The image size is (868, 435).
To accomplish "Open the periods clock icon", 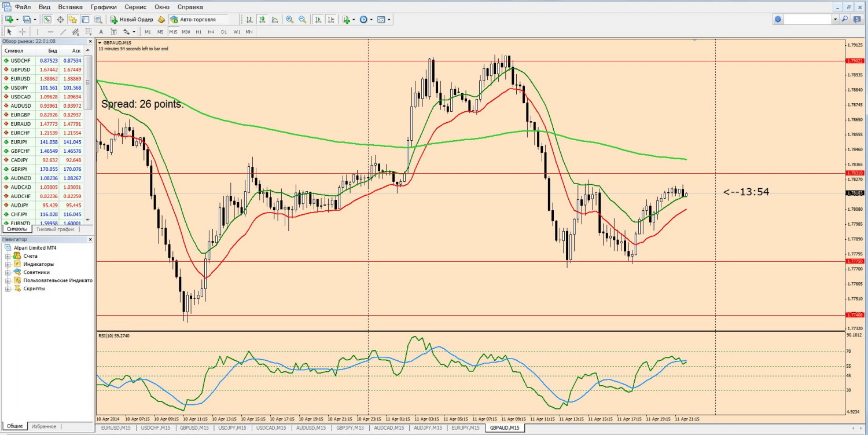I will pos(363,19).
